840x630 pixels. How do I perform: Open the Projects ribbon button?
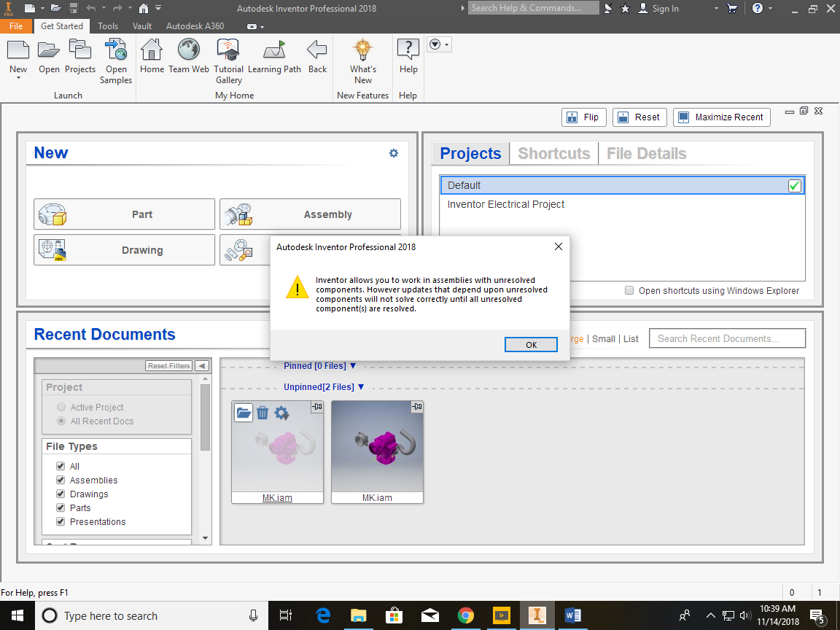click(x=79, y=57)
